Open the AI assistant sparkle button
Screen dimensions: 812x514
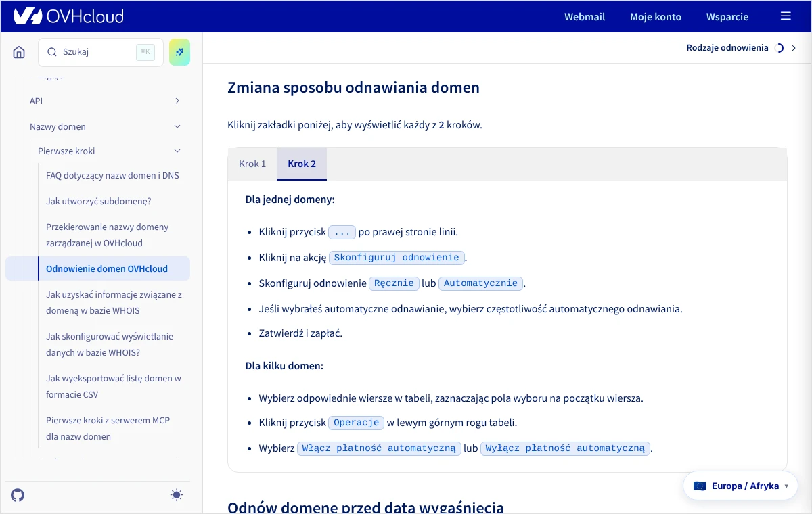point(180,52)
